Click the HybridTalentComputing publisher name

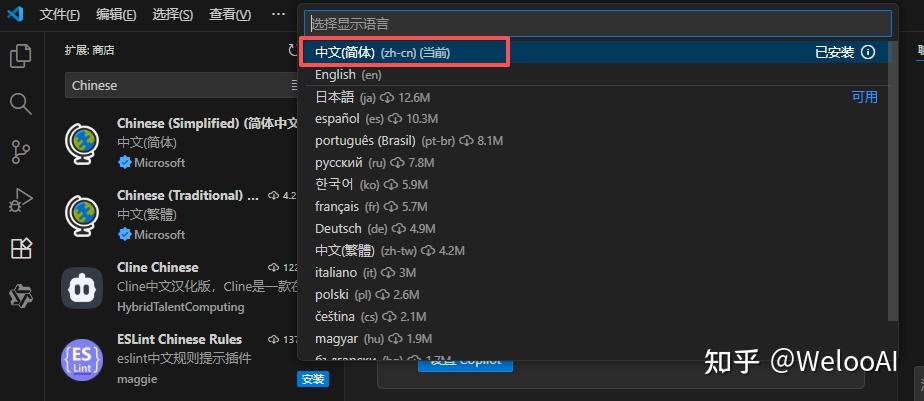click(180, 307)
